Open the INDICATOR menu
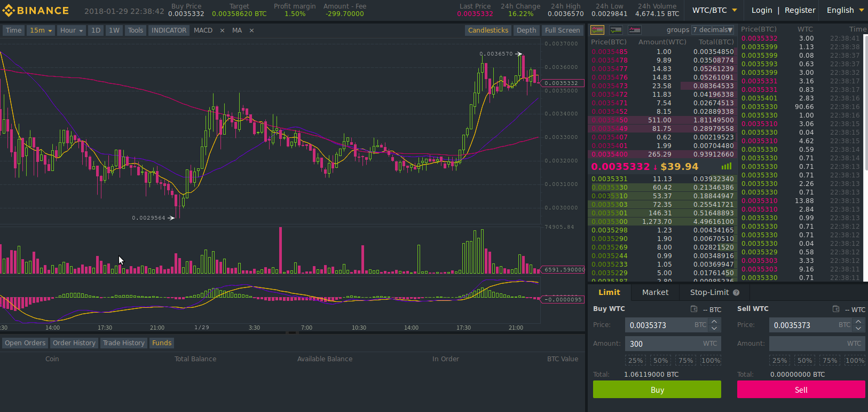 click(169, 30)
